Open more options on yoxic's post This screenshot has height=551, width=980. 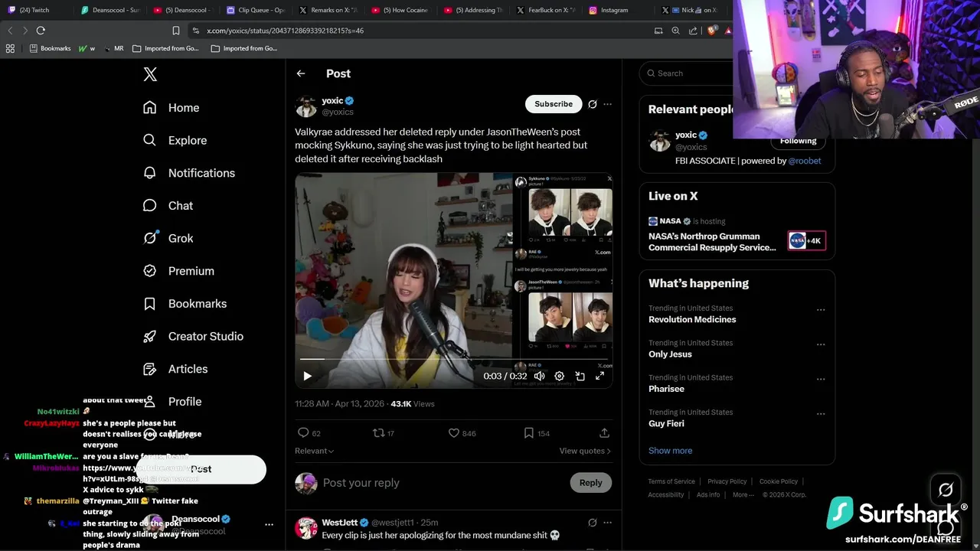click(607, 104)
